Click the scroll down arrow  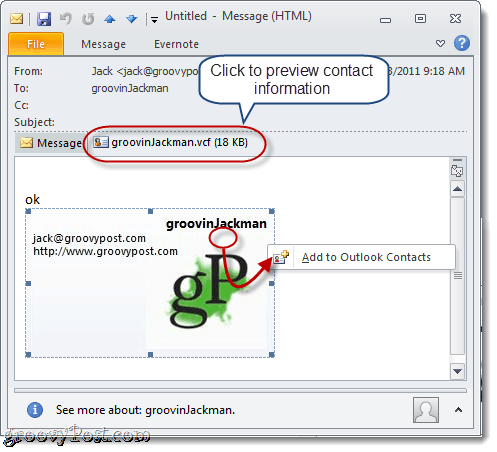pos(457,371)
